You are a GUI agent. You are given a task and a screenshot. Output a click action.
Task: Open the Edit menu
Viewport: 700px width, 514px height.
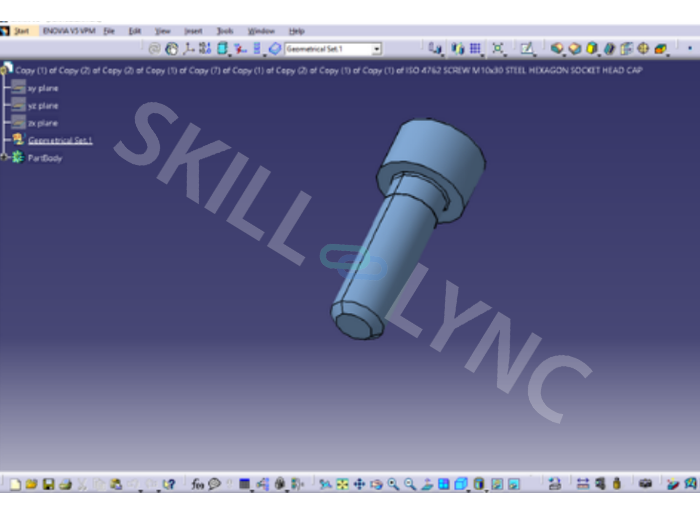tap(135, 31)
